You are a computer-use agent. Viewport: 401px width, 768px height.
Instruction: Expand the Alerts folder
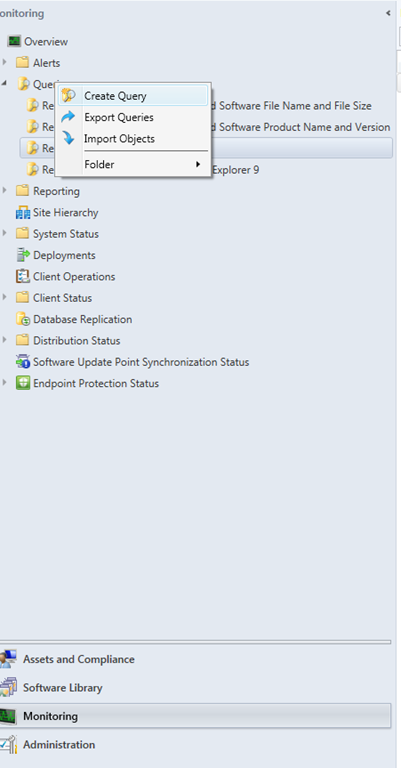click(4, 62)
